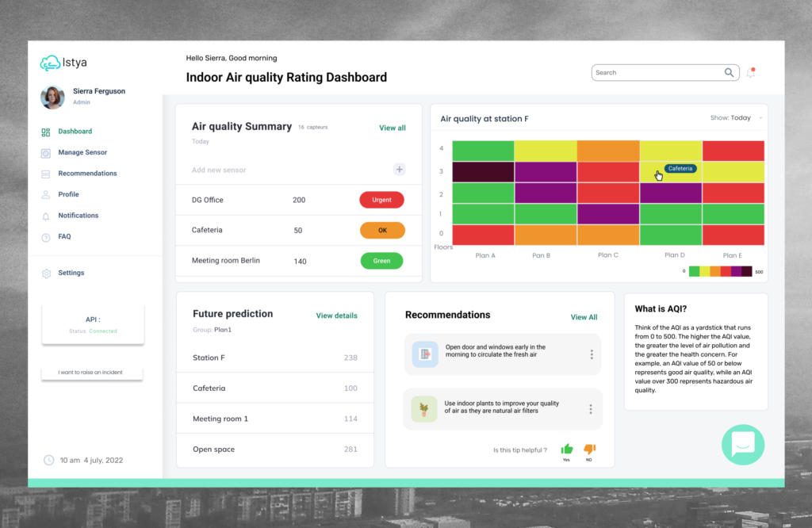Image resolution: width=812 pixels, height=528 pixels.
Task: Click the Istya cloud logo
Action: 50,63
